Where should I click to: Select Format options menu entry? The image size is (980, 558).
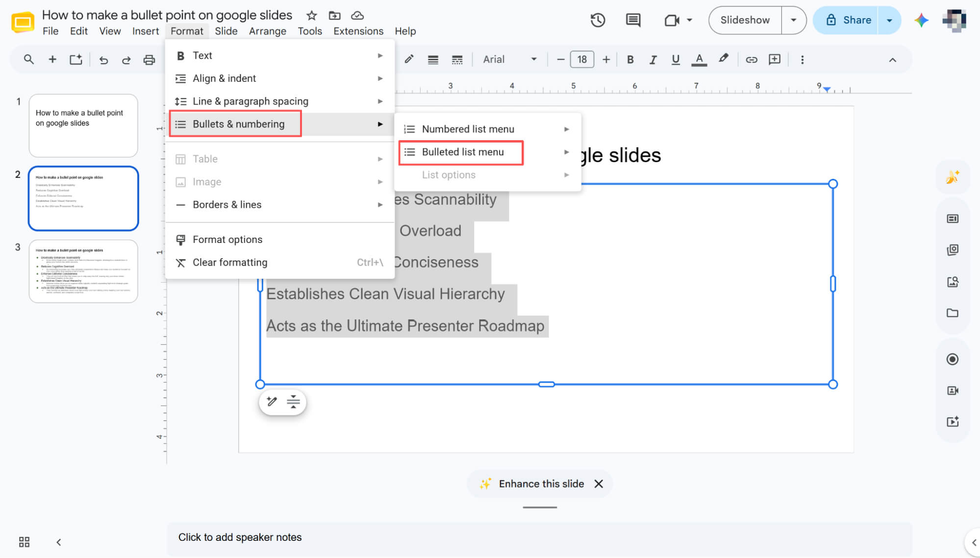pyautogui.click(x=279, y=240)
